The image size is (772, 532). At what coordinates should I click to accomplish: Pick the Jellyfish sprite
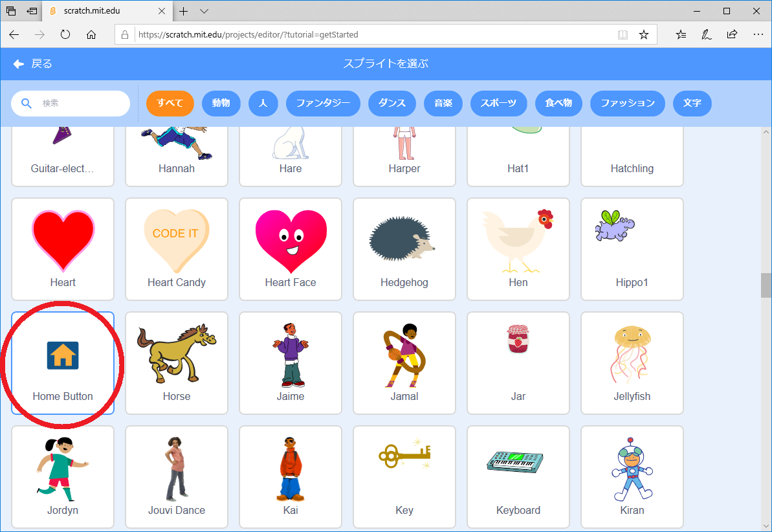coord(632,363)
